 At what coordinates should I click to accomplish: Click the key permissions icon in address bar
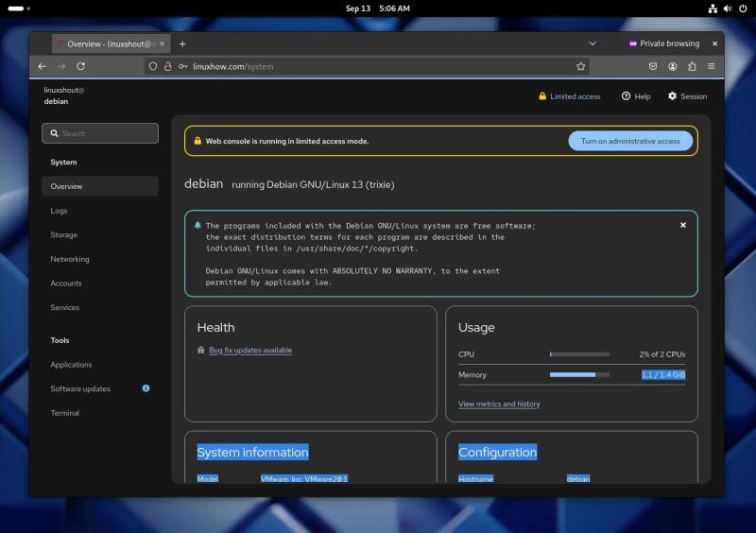[x=182, y=66]
